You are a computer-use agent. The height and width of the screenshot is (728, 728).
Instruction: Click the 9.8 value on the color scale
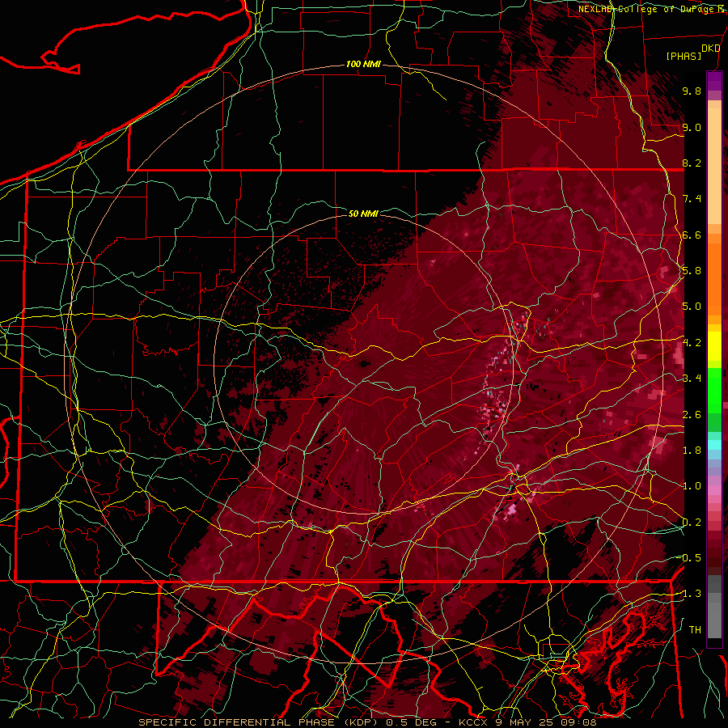click(692, 91)
